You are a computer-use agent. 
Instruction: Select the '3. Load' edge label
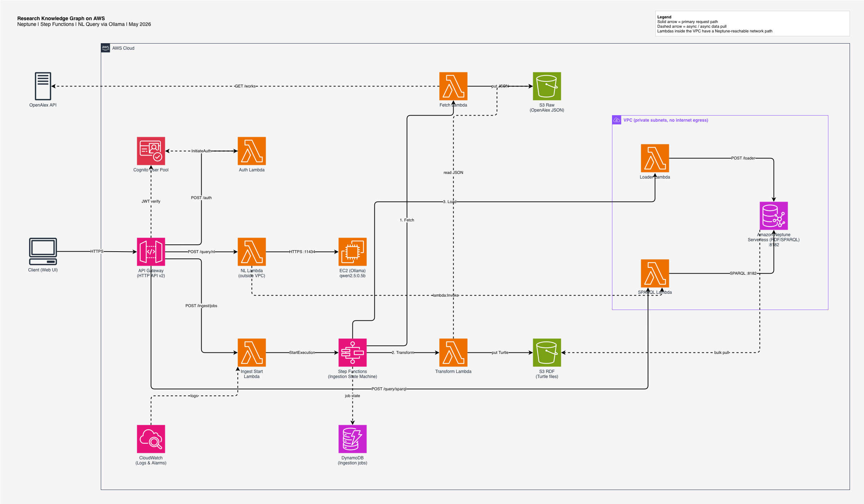coord(450,202)
